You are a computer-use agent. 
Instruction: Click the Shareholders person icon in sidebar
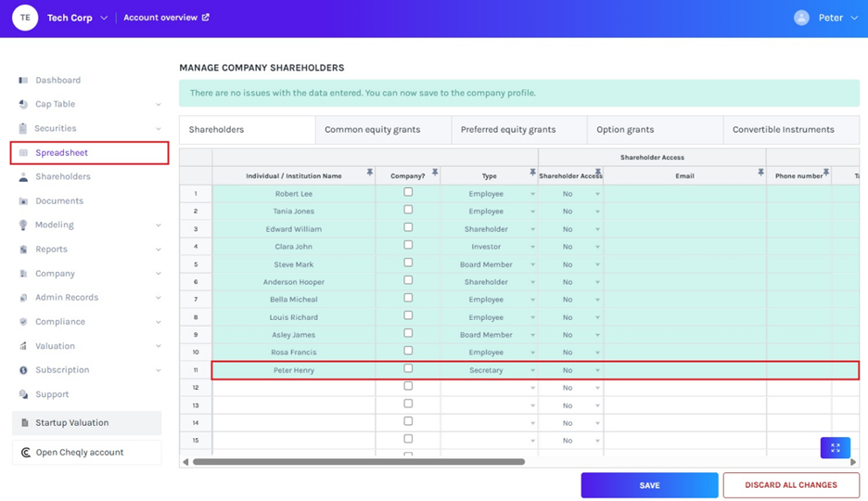(23, 177)
